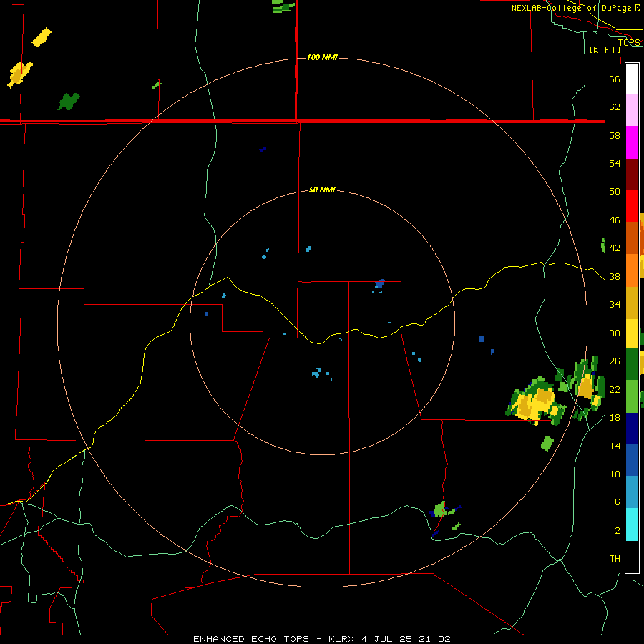
Task: Select the dark red legend color band
Action: coord(632,175)
